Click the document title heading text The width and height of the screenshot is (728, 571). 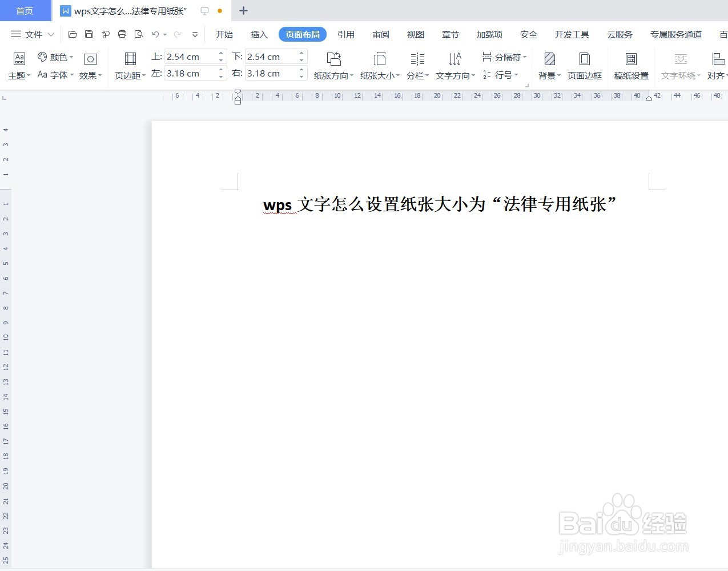pyautogui.click(x=440, y=204)
